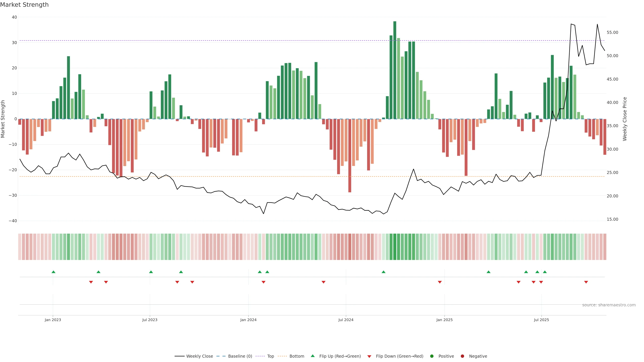Click the tallest green market strength bar
The width and height of the screenshot is (644, 362).
click(x=395, y=70)
